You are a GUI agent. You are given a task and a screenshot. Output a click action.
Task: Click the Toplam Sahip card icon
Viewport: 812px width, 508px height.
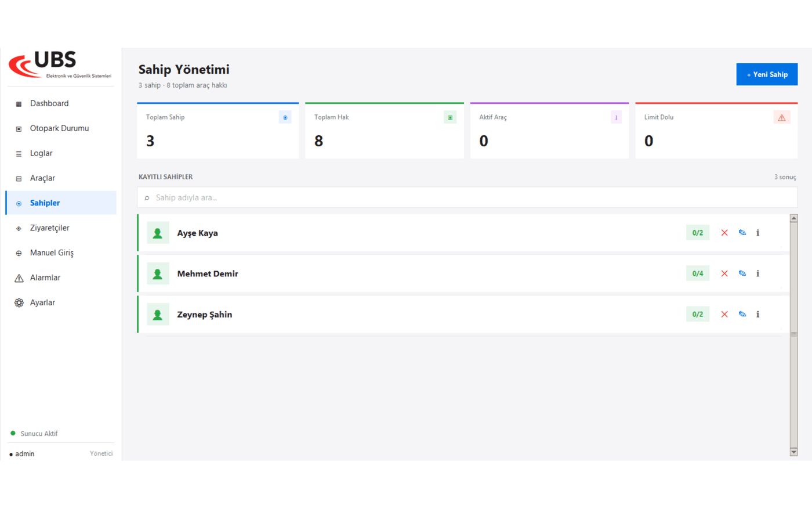tap(285, 117)
